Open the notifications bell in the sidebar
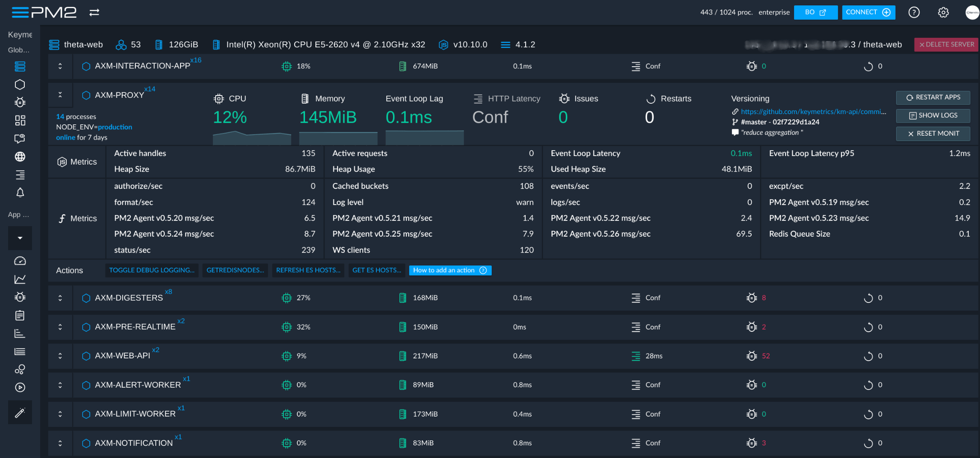 click(x=20, y=193)
